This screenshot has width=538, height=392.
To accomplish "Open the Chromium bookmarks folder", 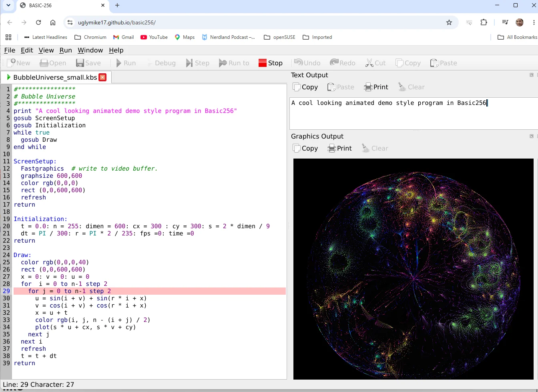I will pyautogui.click(x=90, y=37).
